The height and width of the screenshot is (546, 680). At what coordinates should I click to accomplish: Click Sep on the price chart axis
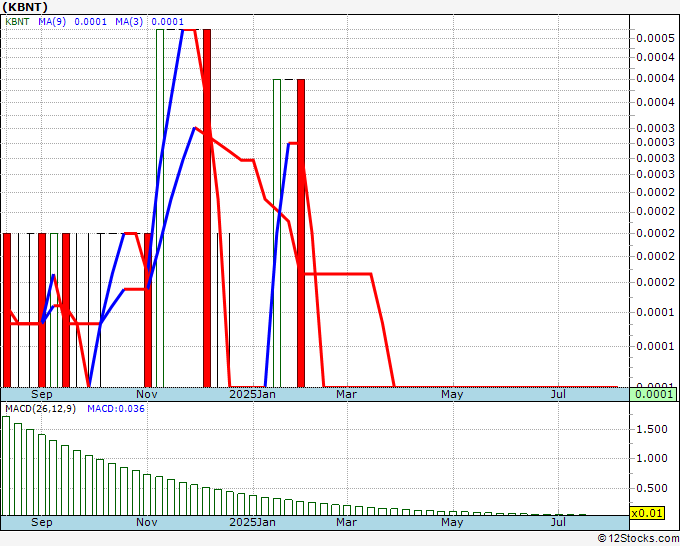tap(42, 394)
